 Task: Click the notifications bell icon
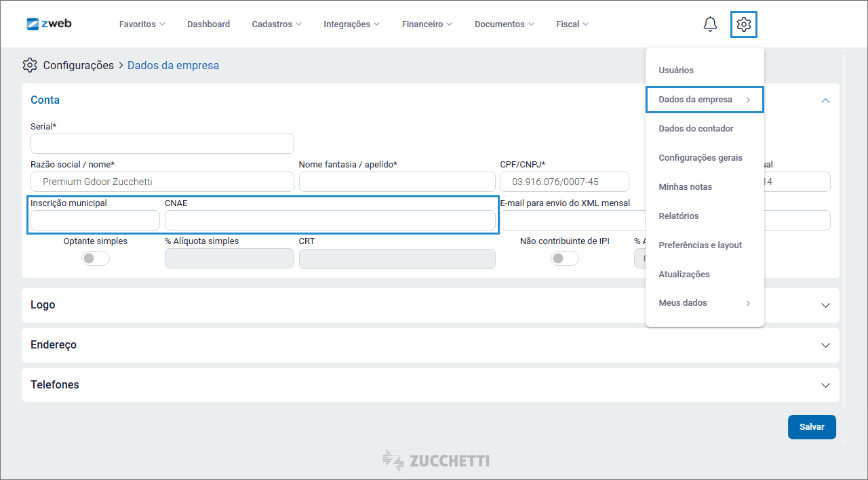[710, 24]
